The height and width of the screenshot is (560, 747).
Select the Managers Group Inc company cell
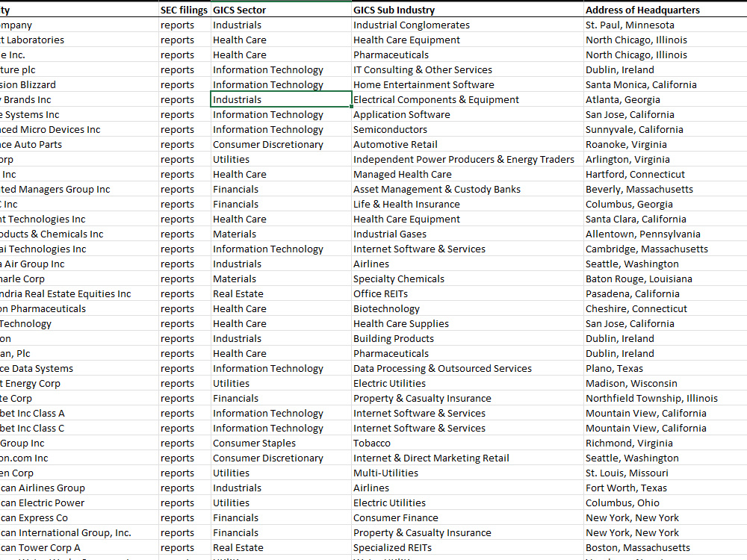coord(79,189)
